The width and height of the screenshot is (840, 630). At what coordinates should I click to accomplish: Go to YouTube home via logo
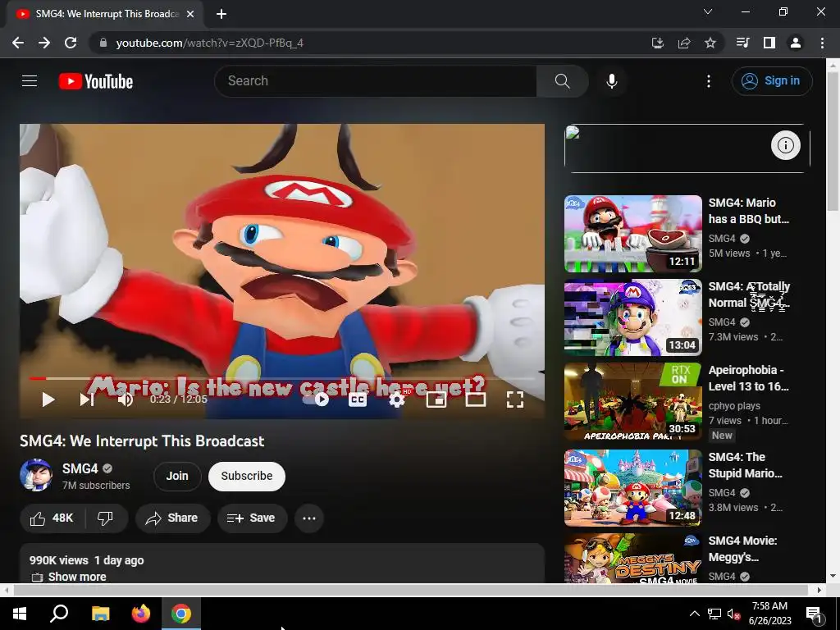tap(96, 81)
